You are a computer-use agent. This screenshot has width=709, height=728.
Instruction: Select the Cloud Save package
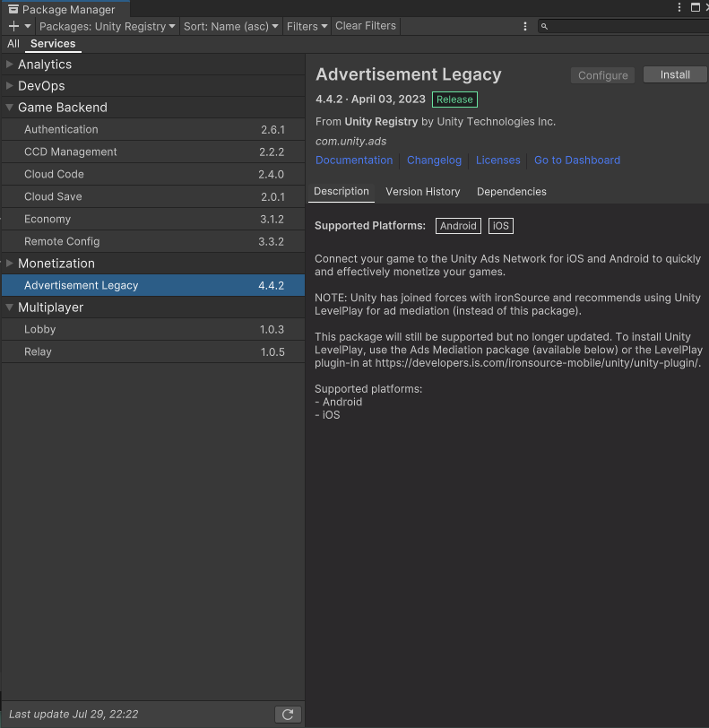click(x=152, y=197)
